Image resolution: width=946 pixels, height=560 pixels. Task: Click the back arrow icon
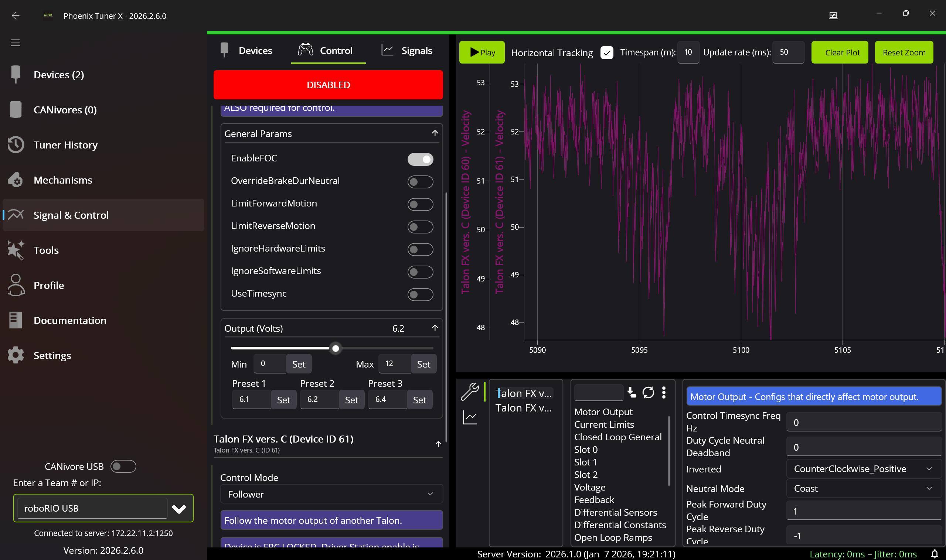click(x=16, y=16)
